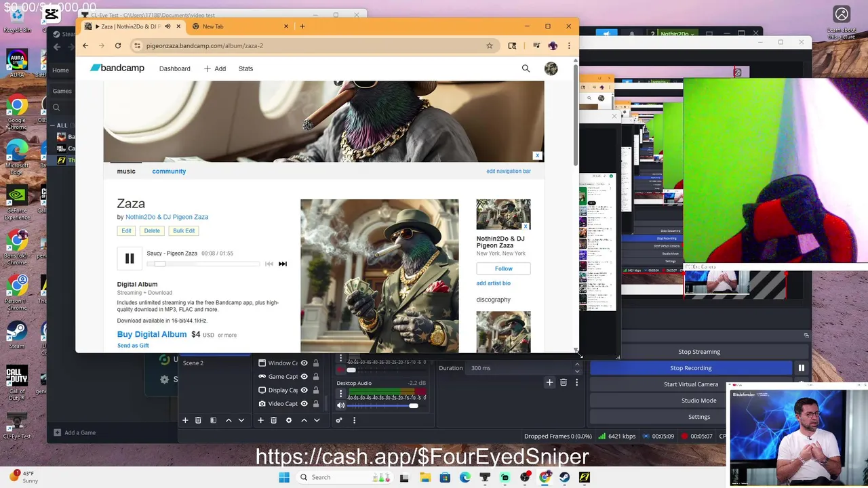868x488 pixels.
Task: Open audio mixer three-dot menu
Action: tap(354, 420)
